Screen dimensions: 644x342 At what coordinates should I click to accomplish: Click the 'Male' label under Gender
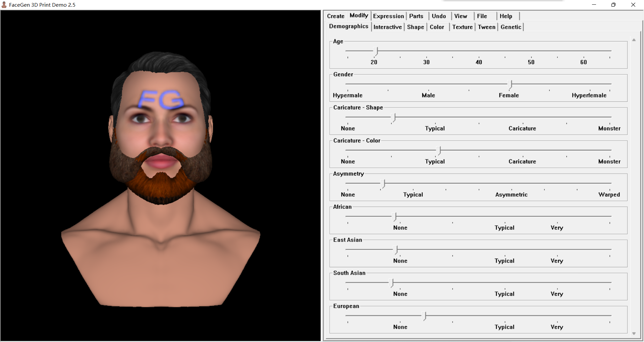(x=428, y=95)
